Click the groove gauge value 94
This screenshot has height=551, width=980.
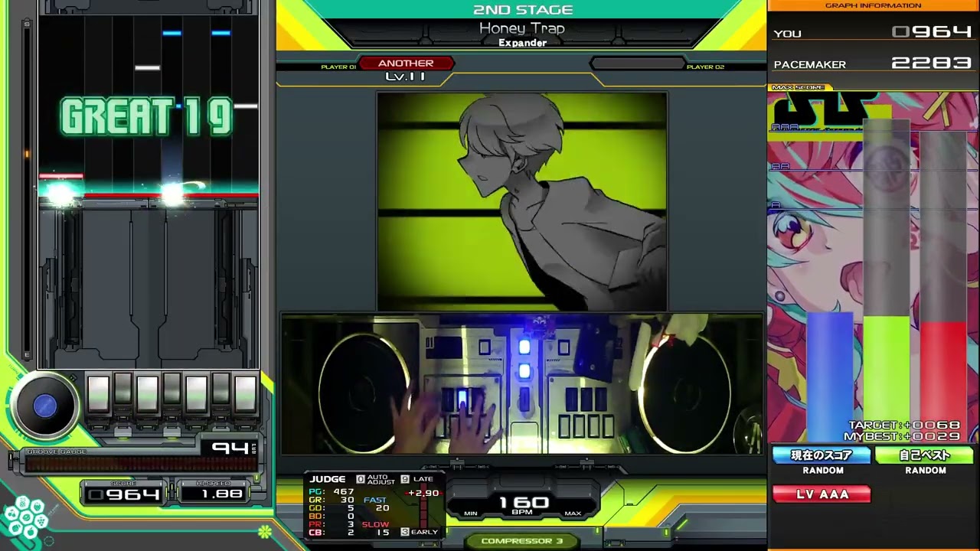pyautogui.click(x=230, y=448)
